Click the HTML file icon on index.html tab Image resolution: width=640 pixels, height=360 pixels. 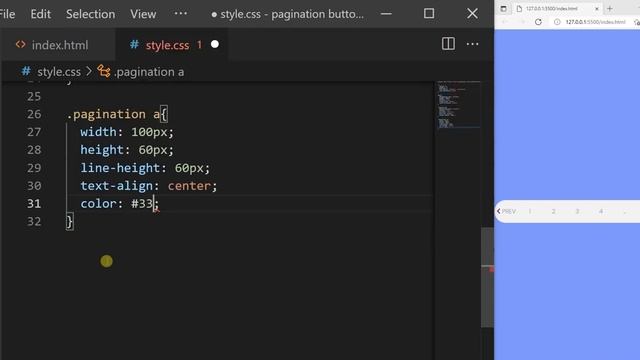pyautogui.click(x=20, y=44)
